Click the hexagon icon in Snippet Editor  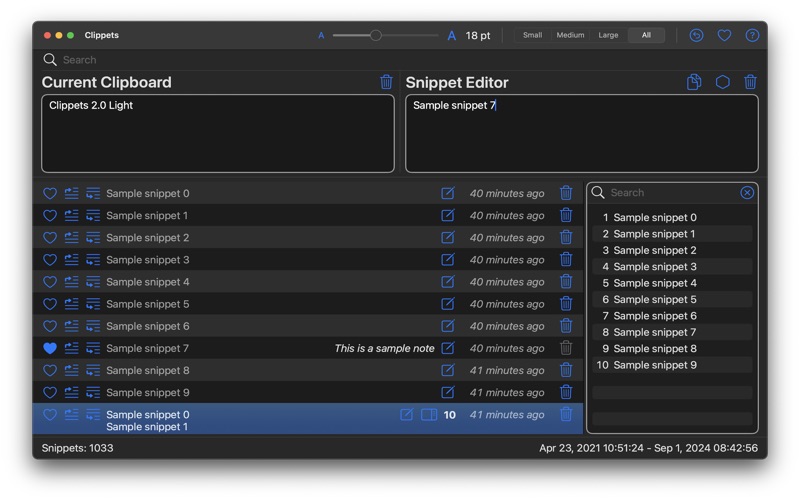click(722, 82)
